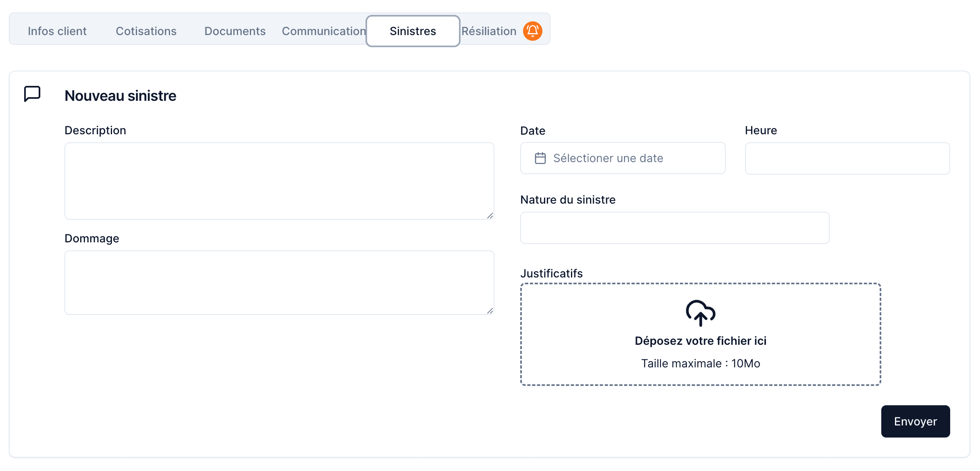Click the Heure input field

point(847,158)
